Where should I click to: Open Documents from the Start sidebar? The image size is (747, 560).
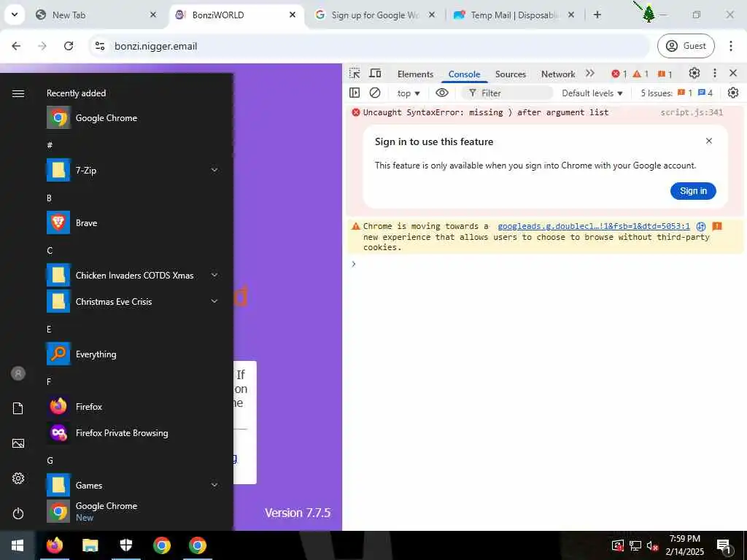18,408
